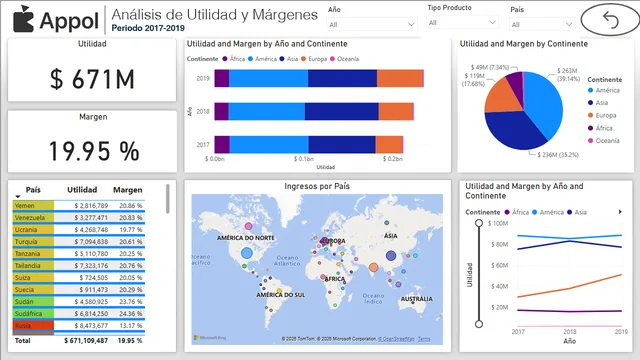Select the Venezuela table row
The image size is (640, 360).
[x=79, y=218]
